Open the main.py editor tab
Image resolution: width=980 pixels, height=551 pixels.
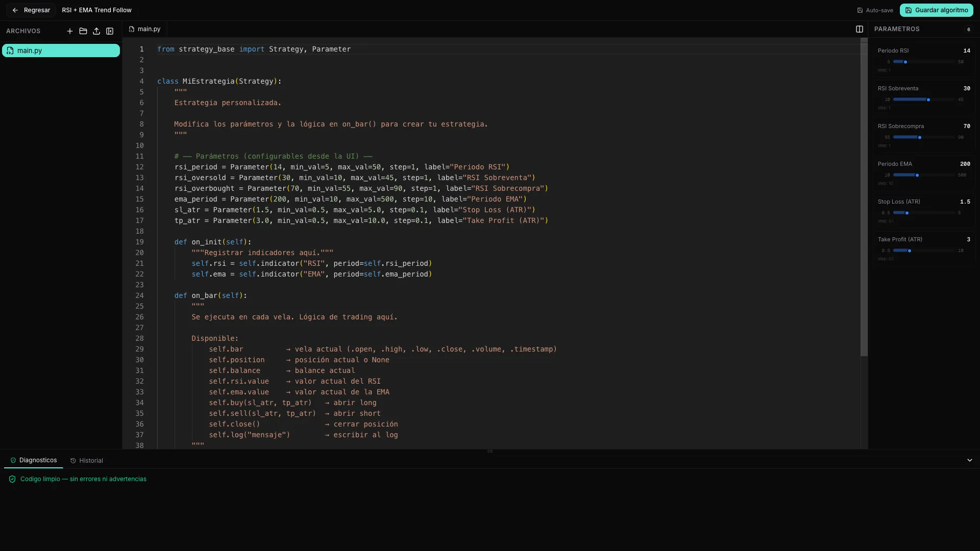144,29
